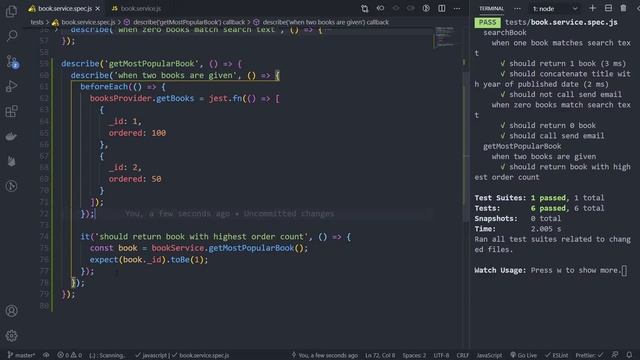Click the circular icon left of split editor
Screen dimensions: 640x360
tap(426, 9)
